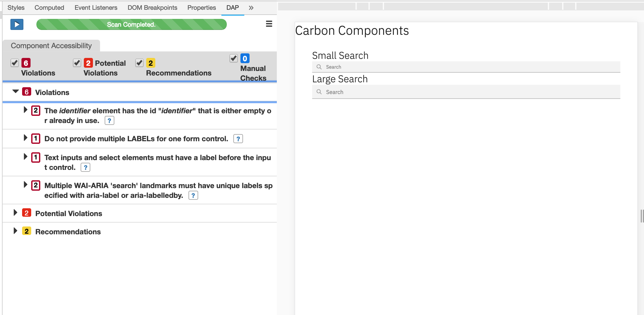Open help for the WAI-ARIA landmarks violation
Image resolution: width=644 pixels, height=315 pixels.
tap(194, 195)
